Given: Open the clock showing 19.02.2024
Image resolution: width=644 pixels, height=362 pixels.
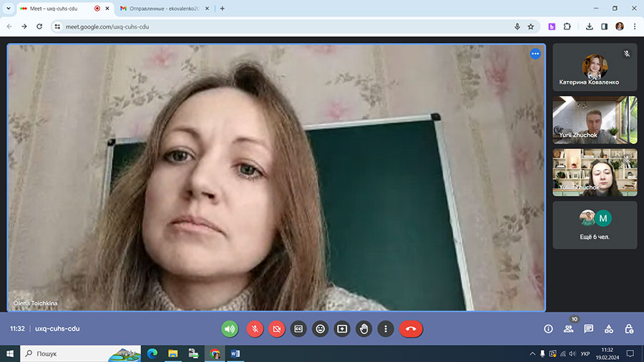Looking at the screenshot, I should (x=608, y=353).
